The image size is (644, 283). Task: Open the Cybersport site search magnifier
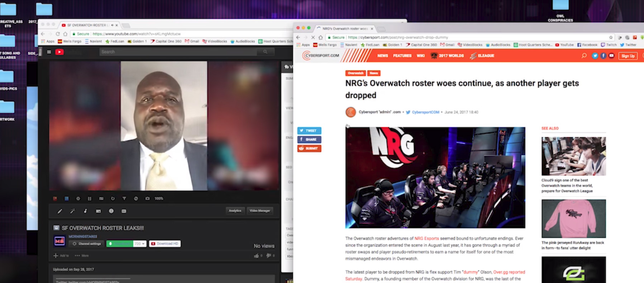pyautogui.click(x=584, y=56)
